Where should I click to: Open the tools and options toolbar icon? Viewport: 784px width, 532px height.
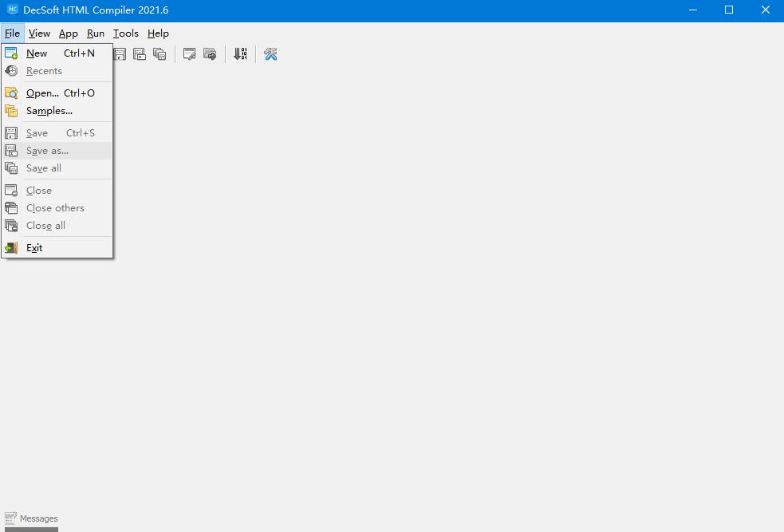(x=270, y=54)
